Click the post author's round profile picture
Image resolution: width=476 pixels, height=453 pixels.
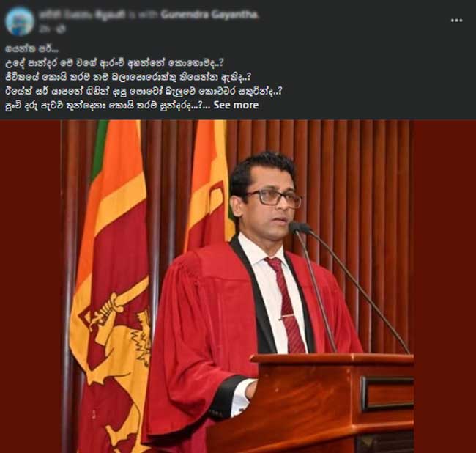tap(20, 21)
